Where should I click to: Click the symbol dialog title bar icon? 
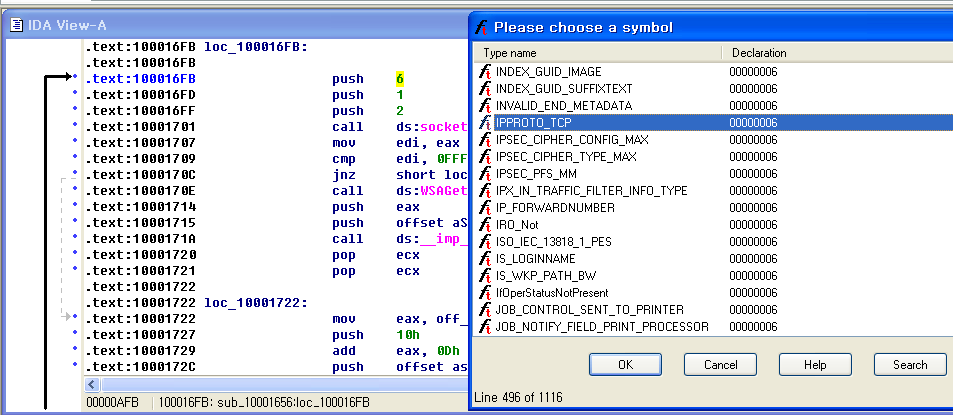point(481,27)
